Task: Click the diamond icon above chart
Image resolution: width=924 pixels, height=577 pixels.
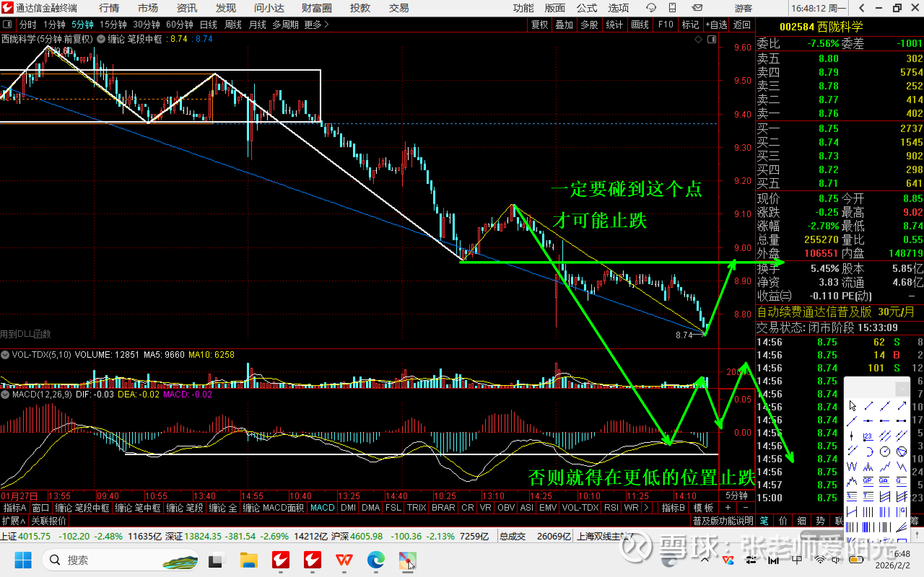Action: point(698,39)
